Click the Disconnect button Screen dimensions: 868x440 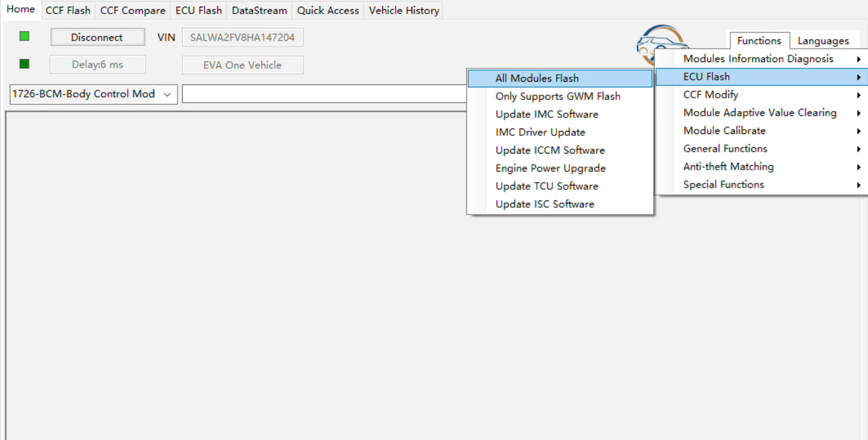click(97, 37)
